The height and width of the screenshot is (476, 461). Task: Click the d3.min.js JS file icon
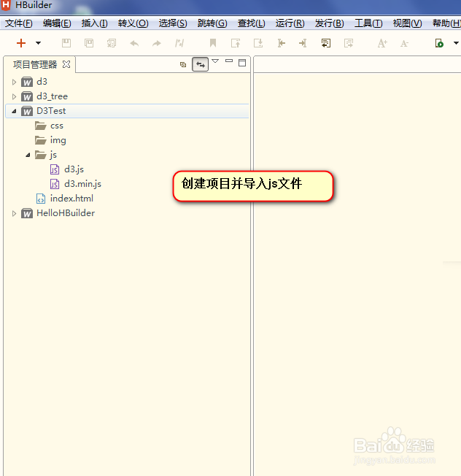(55, 184)
